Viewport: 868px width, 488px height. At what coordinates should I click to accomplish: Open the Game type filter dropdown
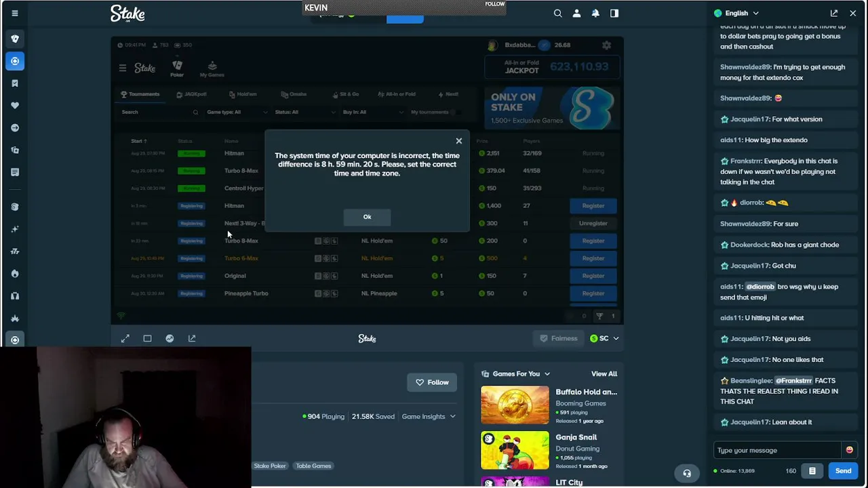pos(237,113)
